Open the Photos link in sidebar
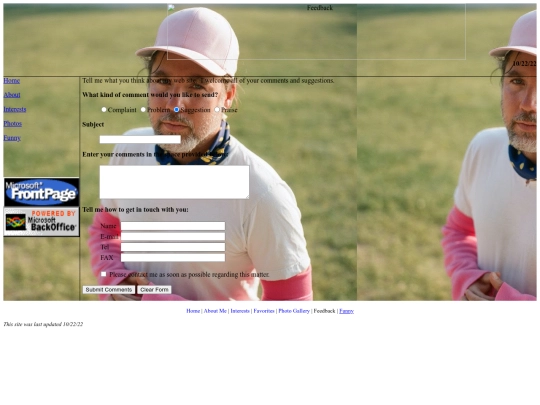The image size is (540, 405). 13,124
